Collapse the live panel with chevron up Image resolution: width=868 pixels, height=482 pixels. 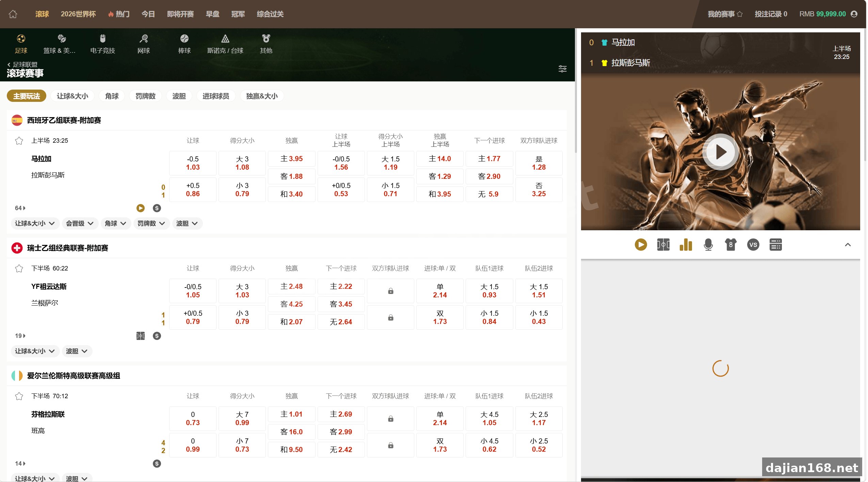tap(848, 245)
